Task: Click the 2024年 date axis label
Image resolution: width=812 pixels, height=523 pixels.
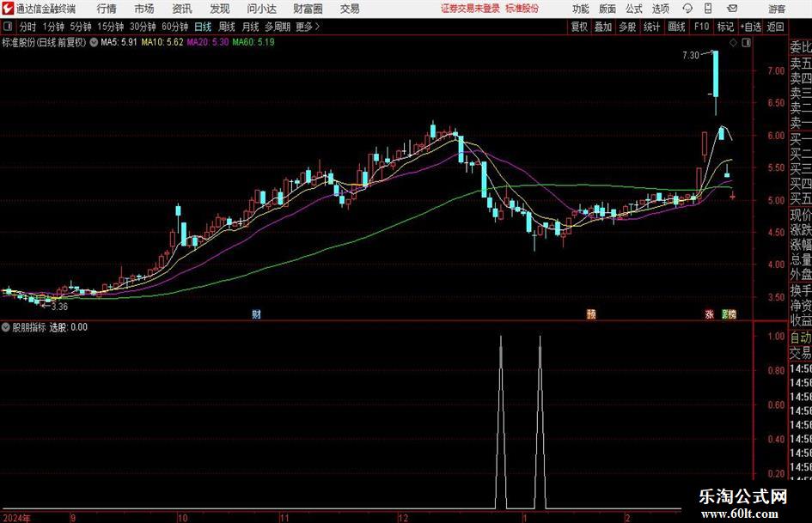Action: point(16,518)
